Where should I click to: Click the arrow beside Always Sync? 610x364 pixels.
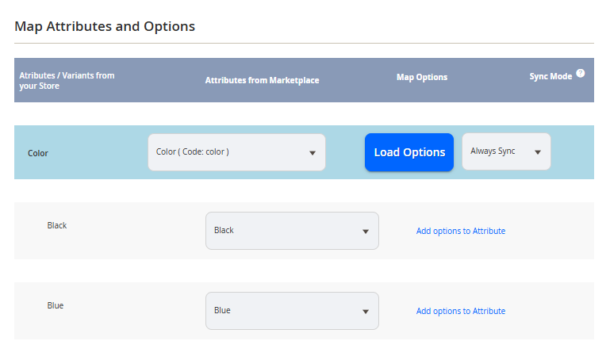(538, 152)
